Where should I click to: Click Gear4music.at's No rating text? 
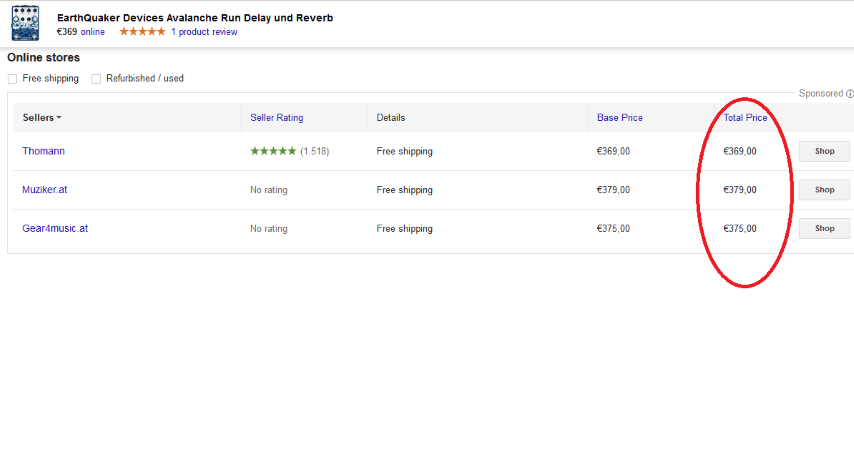click(269, 229)
